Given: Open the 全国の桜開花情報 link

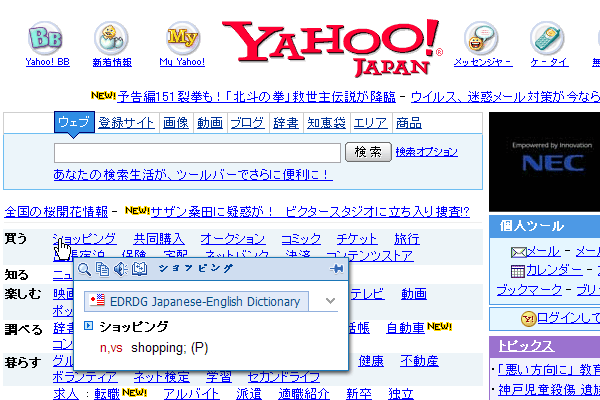Looking at the screenshot, I should [56, 212].
